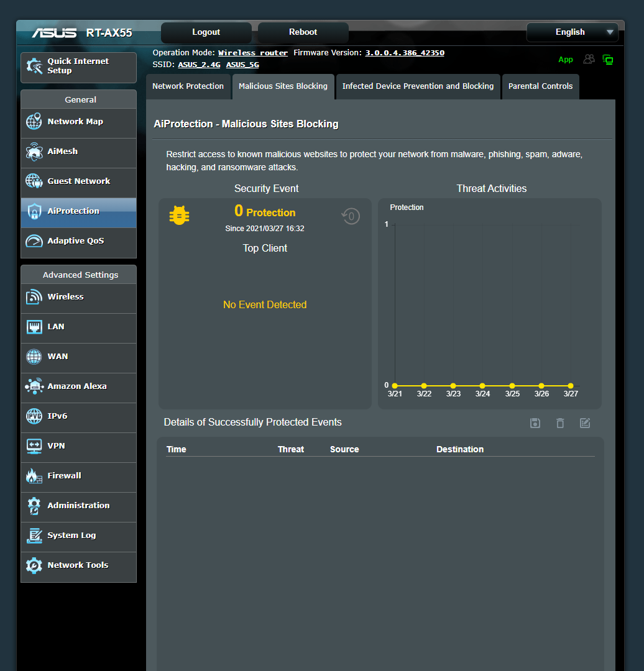Click the ASUS_2.4G SSID link
Image resolution: width=644 pixels, height=671 pixels.
(199, 65)
